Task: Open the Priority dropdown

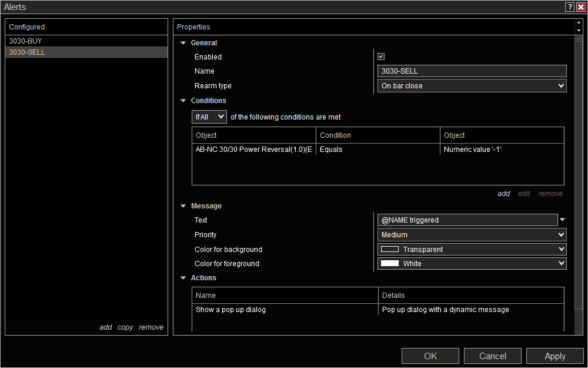Action: tap(472, 235)
